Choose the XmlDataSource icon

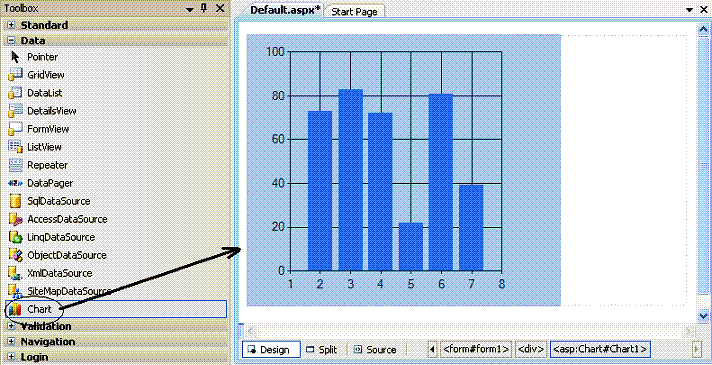point(15,273)
